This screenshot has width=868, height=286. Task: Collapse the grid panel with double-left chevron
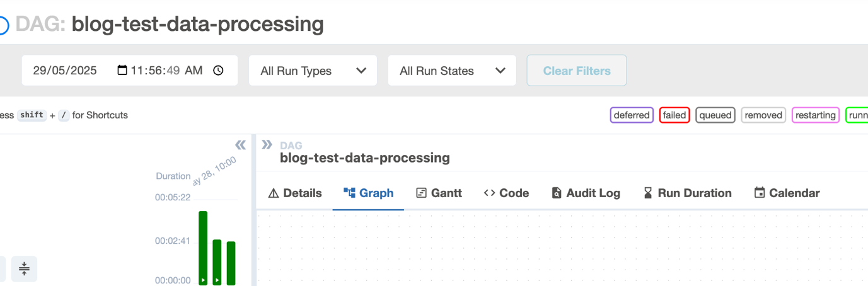tap(240, 146)
